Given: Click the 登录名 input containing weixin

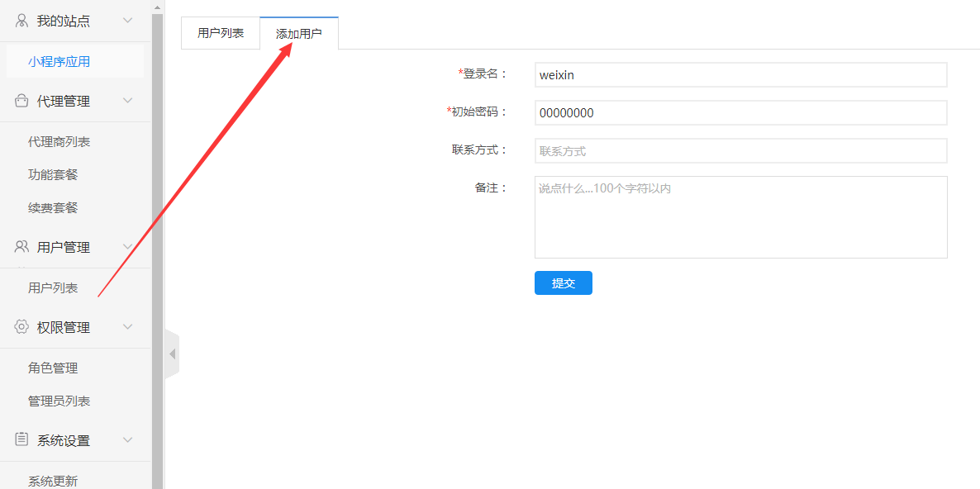Looking at the screenshot, I should (x=741, y=75).
